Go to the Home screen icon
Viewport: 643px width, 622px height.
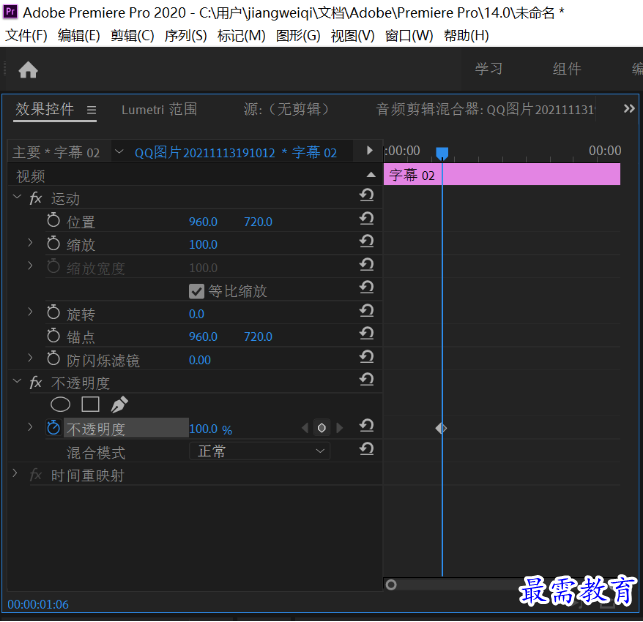tap(28, 70)
